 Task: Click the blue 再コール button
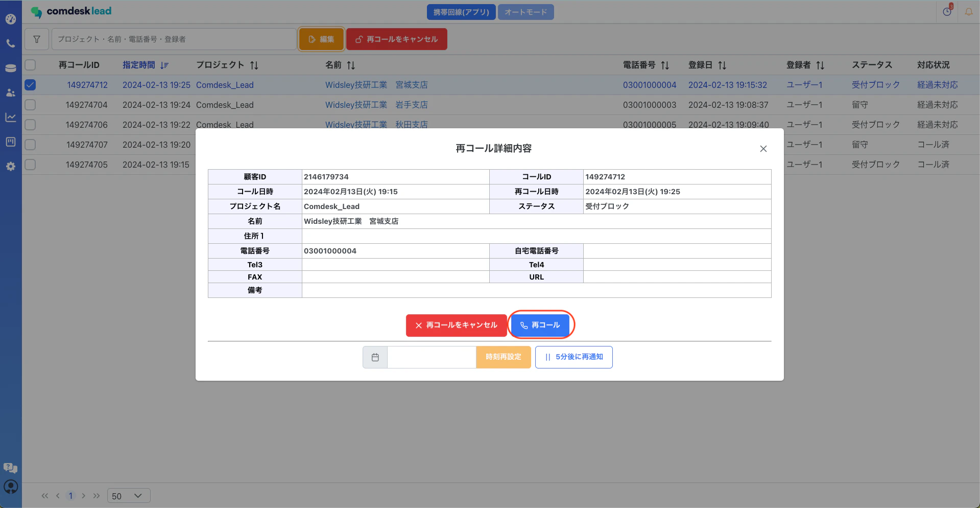coord(540,326)
